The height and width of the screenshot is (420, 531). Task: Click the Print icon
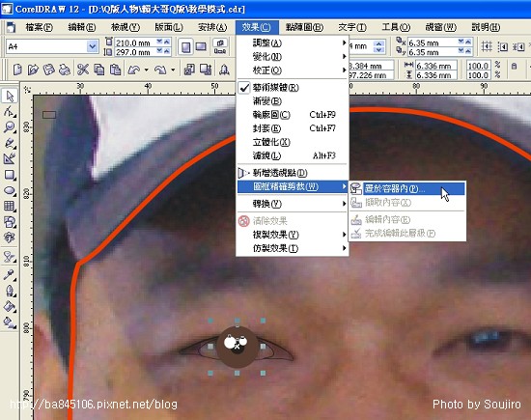point(65,70)
